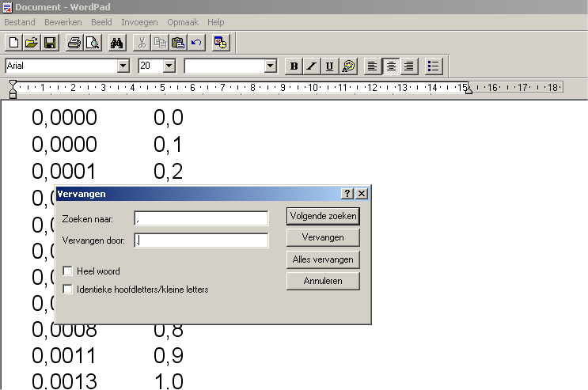Check Identieke hoofdletters/kleine letters option
This screenshot has width=588, height=390.
pyautogui.click(x=68, y=290)
